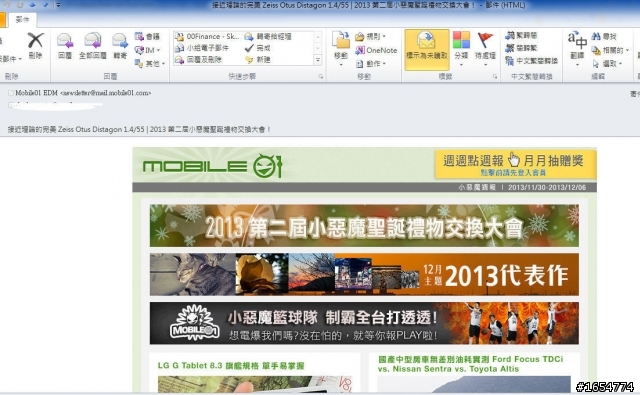Run the 小組電子郵件 quick step
Image resolution: width=640 pixels, height=395 pixels.
click(x=202, y=48)
